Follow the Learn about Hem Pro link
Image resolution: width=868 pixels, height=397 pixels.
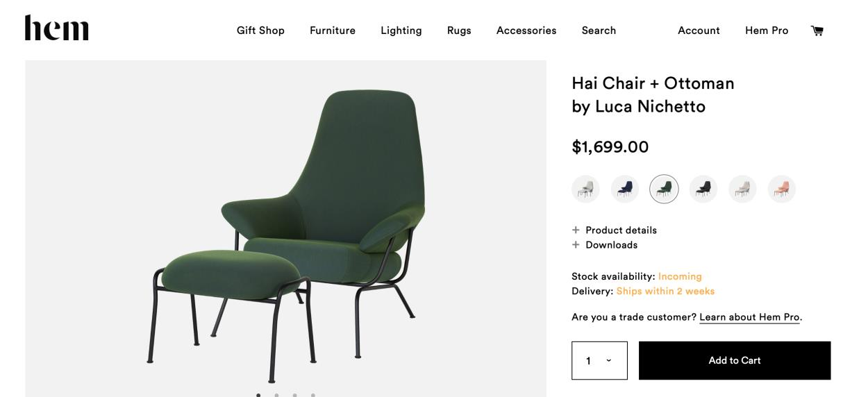(750, 317)
